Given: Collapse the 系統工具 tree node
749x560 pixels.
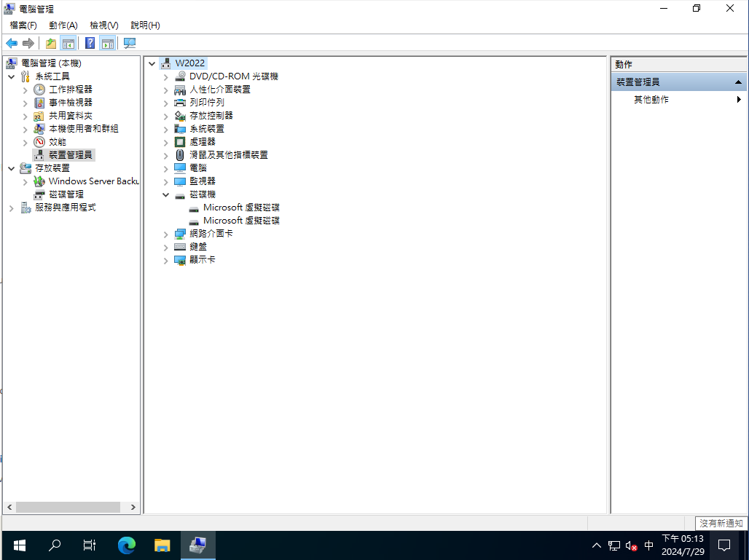Looking at the screenshot, I should click(12, 76).
